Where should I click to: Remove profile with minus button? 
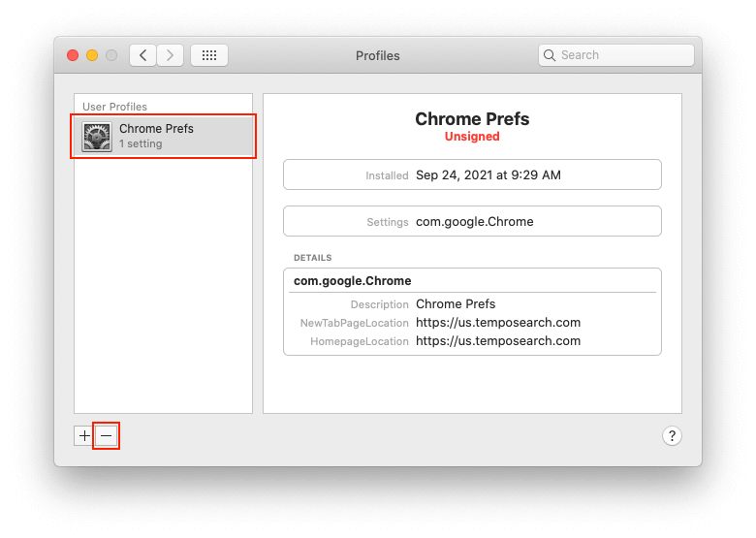(106, 436)
